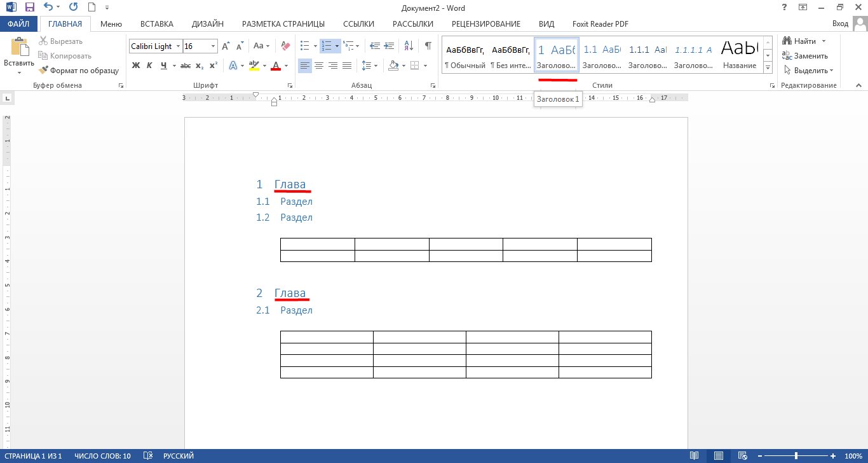Viewport: 868px width, 463px height.
Task: Toggle subscript x₂ formatting
Action: [x=200, y=66]
